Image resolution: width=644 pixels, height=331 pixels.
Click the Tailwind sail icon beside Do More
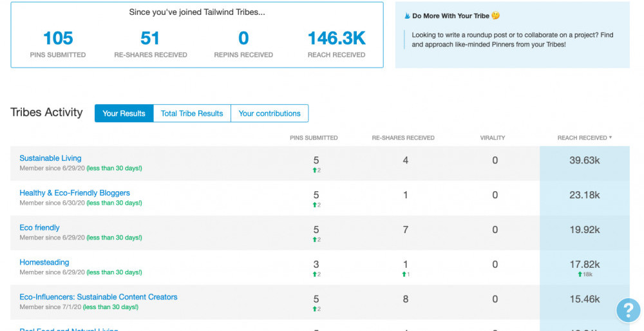[407, 16]
